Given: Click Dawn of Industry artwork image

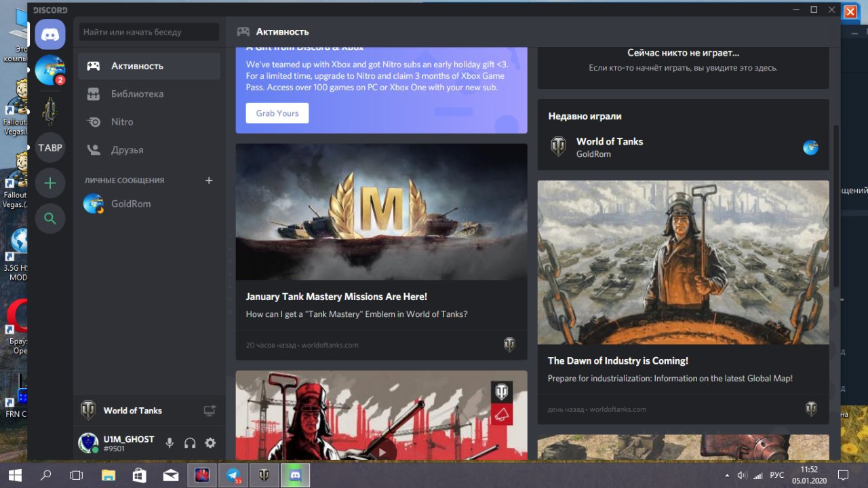Looking at the screenshot, I should pyautogui.click(x=683, y=262).
